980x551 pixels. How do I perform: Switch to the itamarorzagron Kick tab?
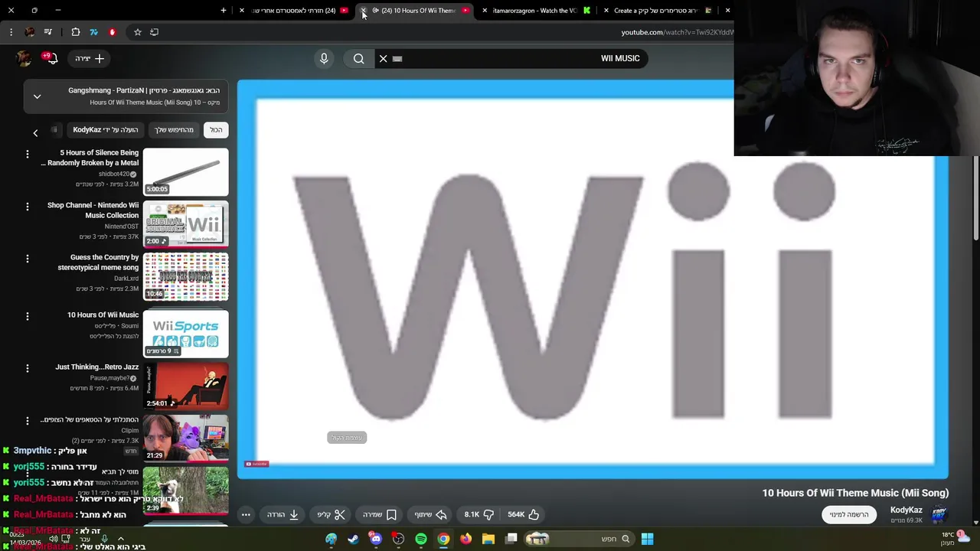535,11
